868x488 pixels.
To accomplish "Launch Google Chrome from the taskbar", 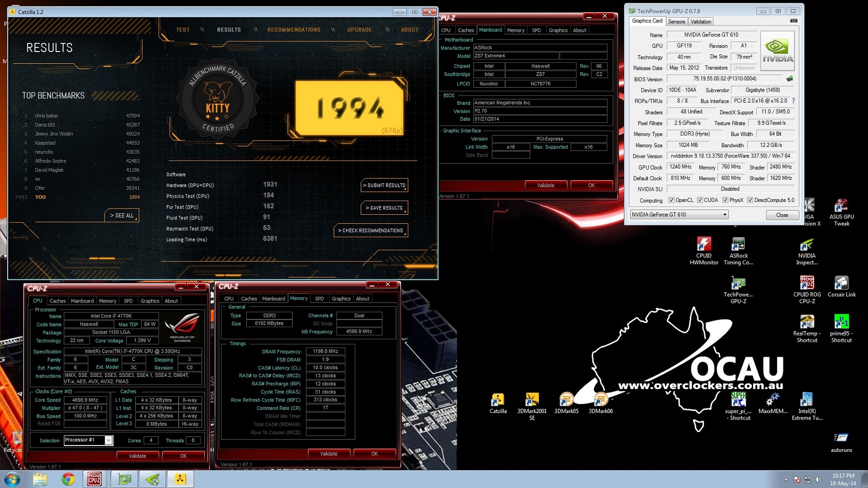I will [x=68, y=479].
